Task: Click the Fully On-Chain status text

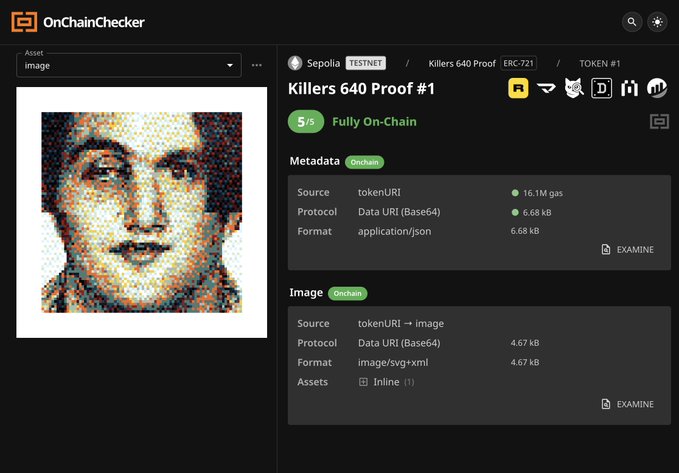Action: click(x=374, y=122)
